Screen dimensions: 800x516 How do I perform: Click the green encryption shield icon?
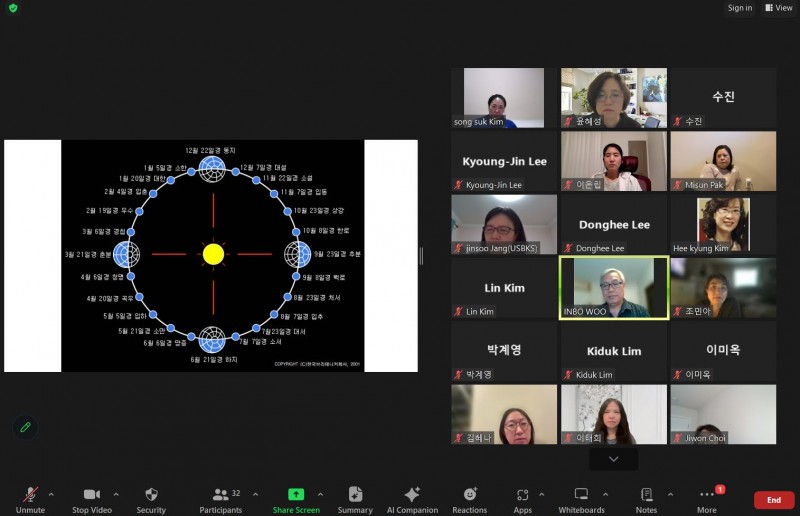tap(12, 8)
